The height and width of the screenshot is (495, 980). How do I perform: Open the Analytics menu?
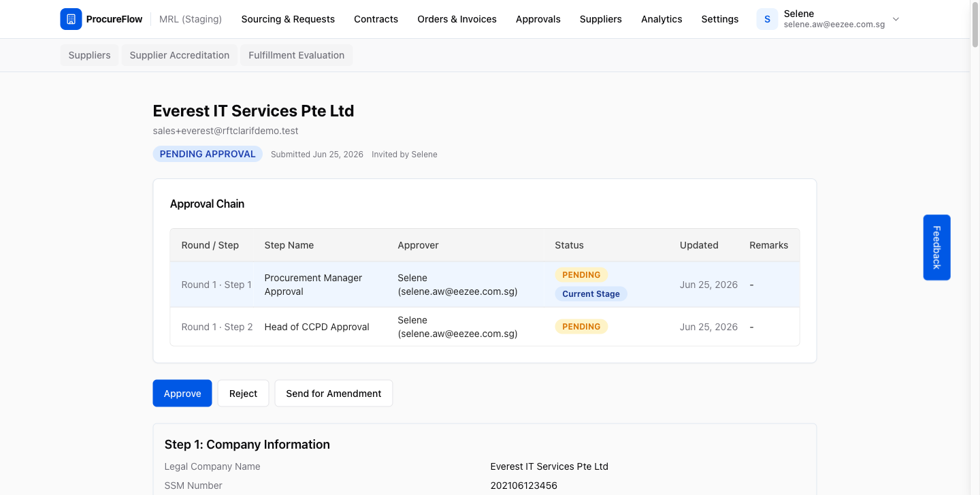coord(661,19)
